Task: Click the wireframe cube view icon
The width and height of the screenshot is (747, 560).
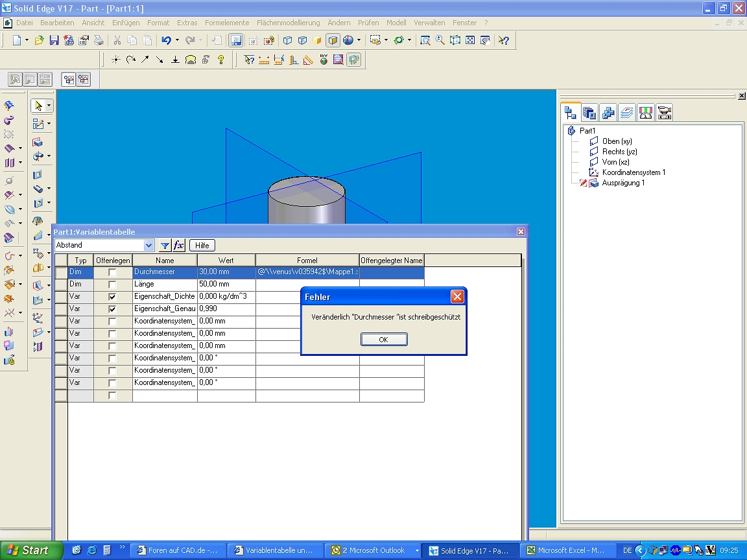Action: click(287, 40)
